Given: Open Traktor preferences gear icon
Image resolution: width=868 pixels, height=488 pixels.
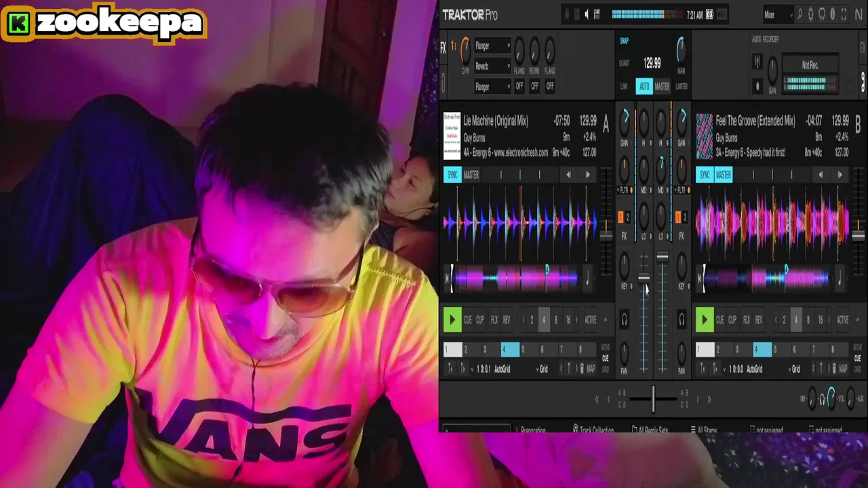Looking at the screenshot, I should (x=810, y=14).
